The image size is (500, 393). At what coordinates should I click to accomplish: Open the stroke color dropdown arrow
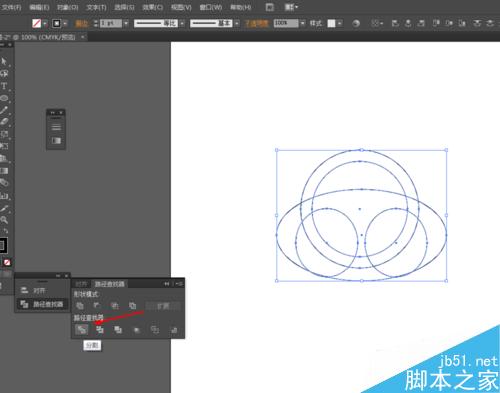coord(65,23)
